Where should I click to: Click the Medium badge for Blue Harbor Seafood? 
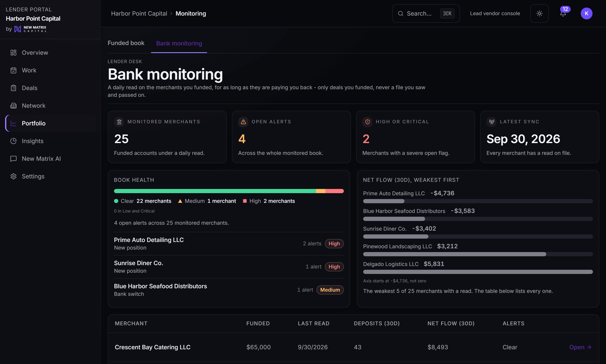point(330,290)
